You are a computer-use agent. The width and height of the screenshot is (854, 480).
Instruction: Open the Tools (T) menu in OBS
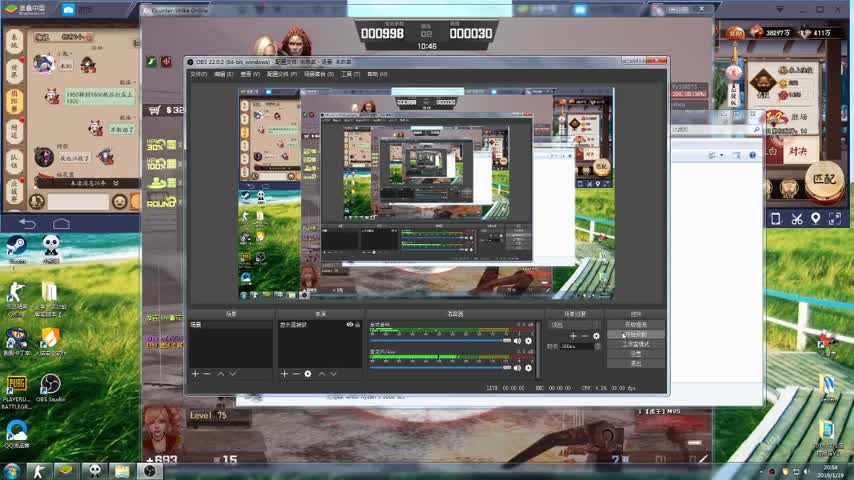click(350, 74)
